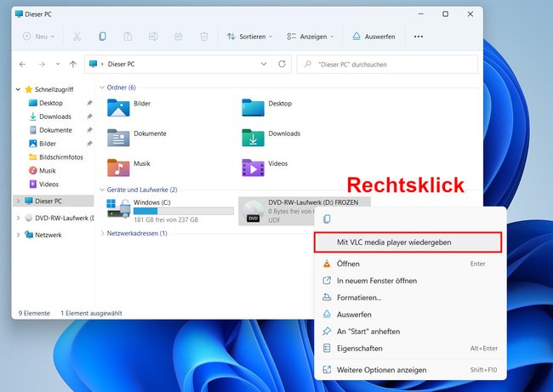
Task: Choose Eigenschaften in context menu
Action: pos(410,349)
